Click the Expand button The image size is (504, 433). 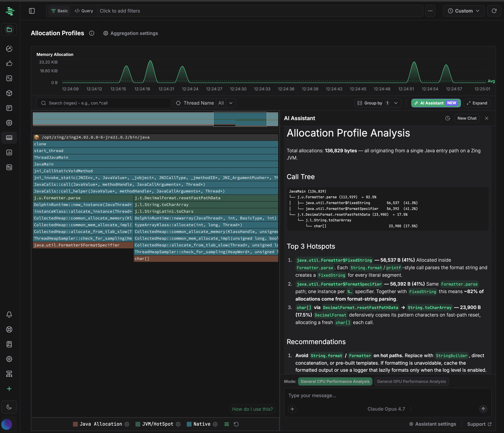coord(477,103)
